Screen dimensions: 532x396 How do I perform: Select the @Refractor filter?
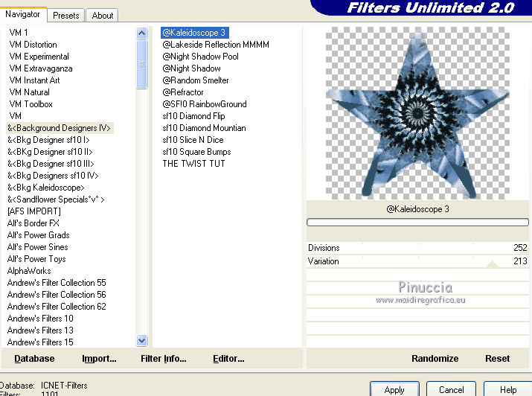tap(183, 92)
